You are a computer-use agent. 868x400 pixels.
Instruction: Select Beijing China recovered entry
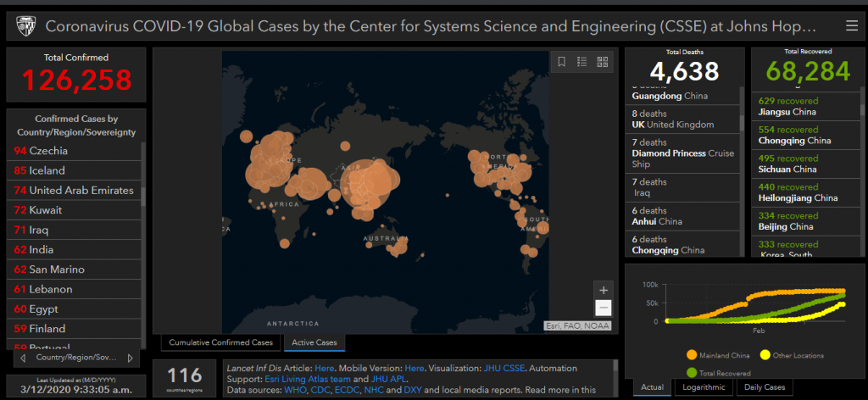tap(805, 221)
